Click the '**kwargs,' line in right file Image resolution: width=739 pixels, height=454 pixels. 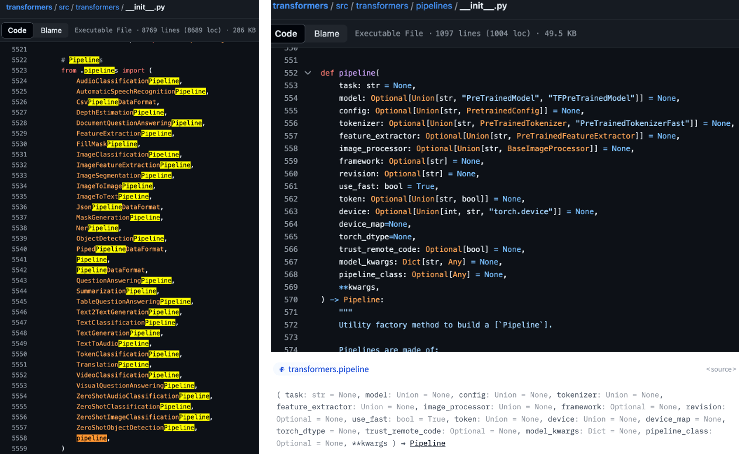click(359, 287)
